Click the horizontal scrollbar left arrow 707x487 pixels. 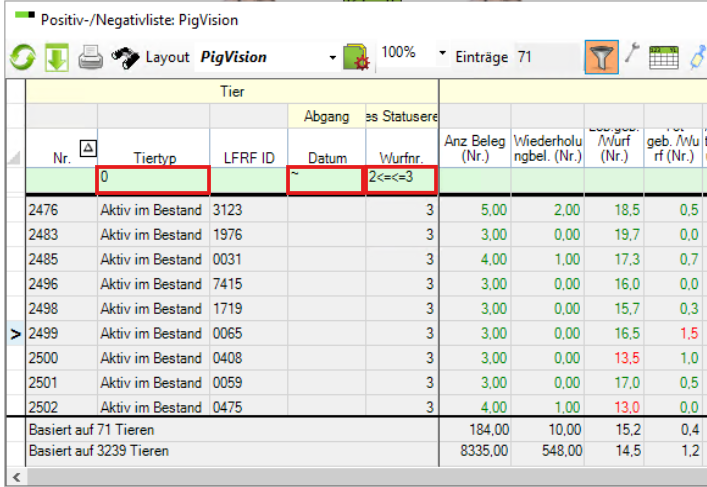coord(16,477)
